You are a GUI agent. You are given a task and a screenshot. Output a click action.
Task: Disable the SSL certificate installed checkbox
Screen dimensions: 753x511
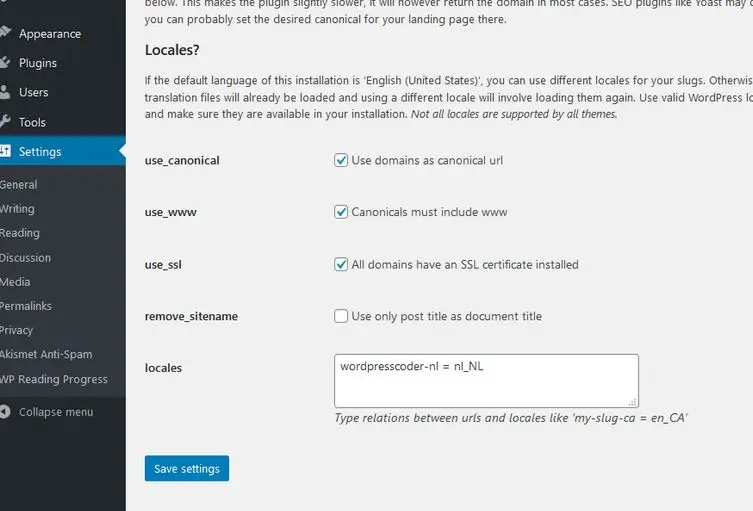(341, 264)
